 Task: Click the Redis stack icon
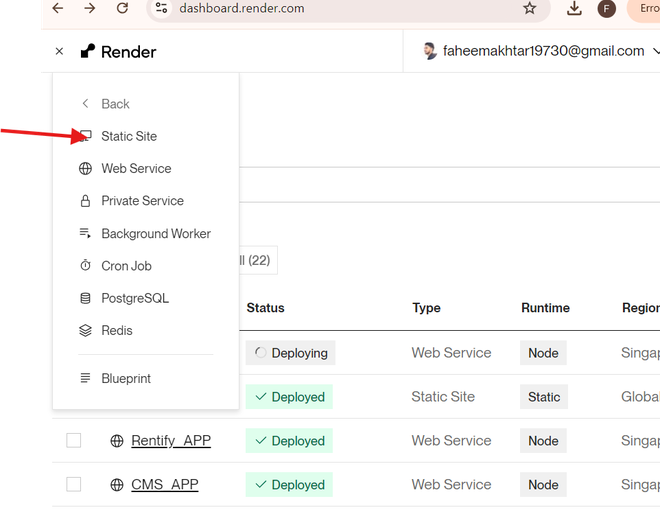pyautogui.click(x=85, y=331)
